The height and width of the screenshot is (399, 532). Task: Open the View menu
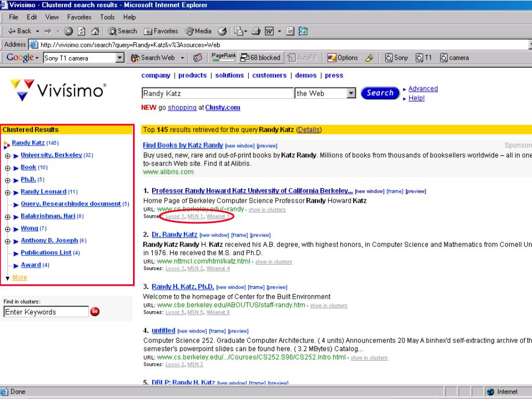pos(52,17)
